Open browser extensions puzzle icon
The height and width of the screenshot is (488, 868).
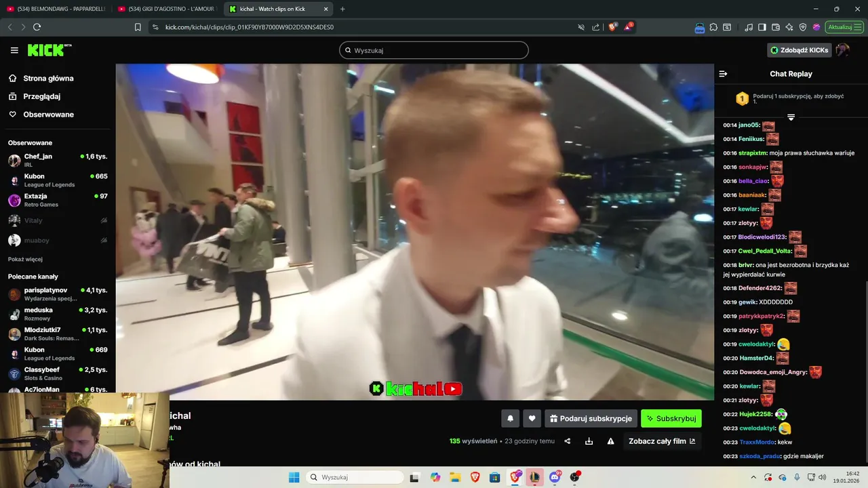713,27
